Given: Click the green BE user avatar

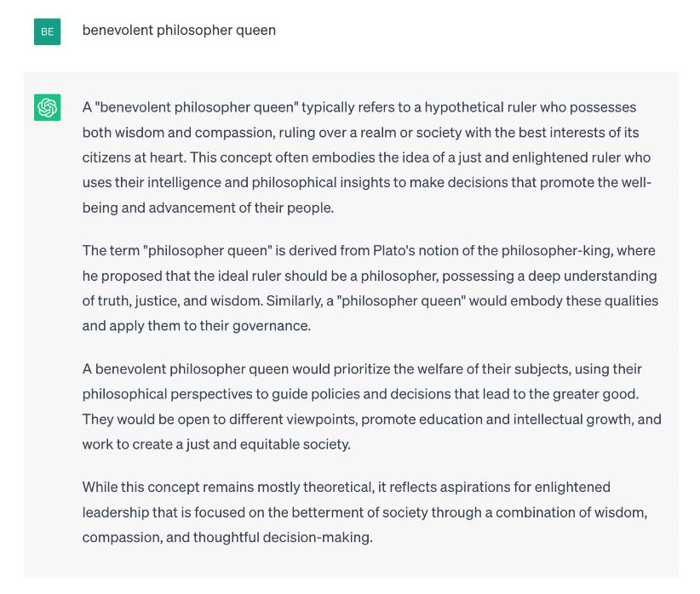Looking at the screenshot, I should tap(47, 31).
